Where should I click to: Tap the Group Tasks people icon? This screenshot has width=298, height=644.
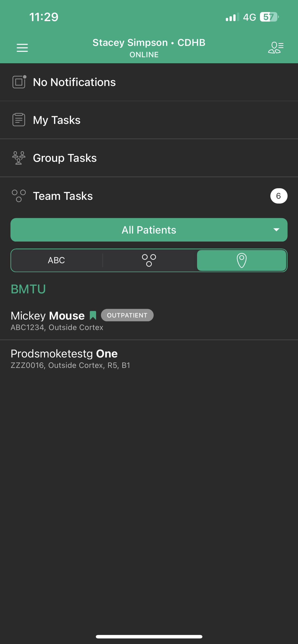tap(19, 158)
